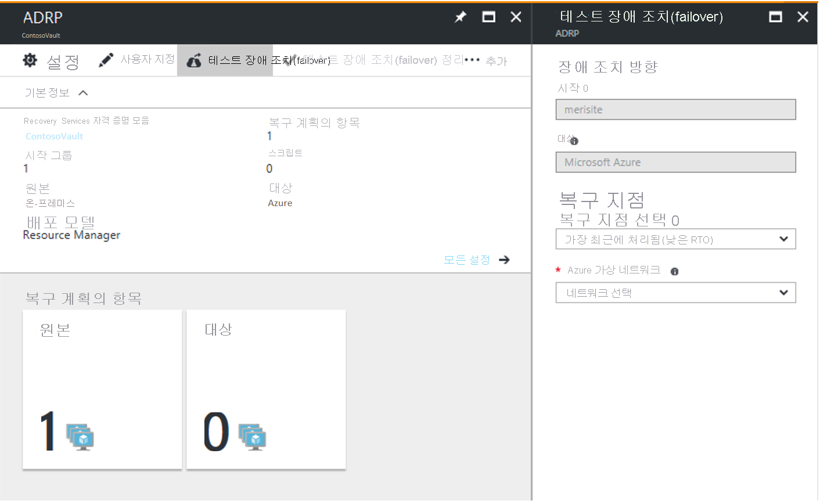This screenshot has height=504, width=820.
Task: Click the Azure target value text
Action: pyautogui.click(x=280, y=203)
